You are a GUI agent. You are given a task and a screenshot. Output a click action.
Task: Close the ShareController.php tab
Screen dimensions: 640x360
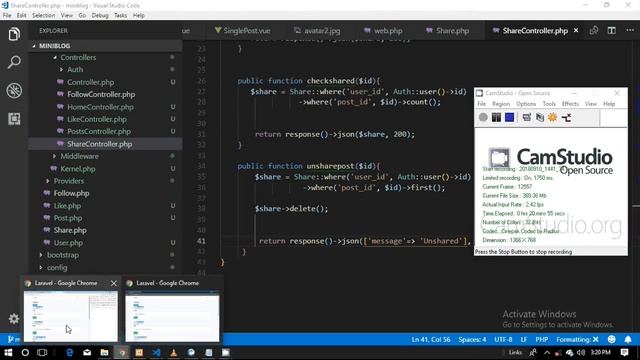pyautogui.click(x=576, y=31)
